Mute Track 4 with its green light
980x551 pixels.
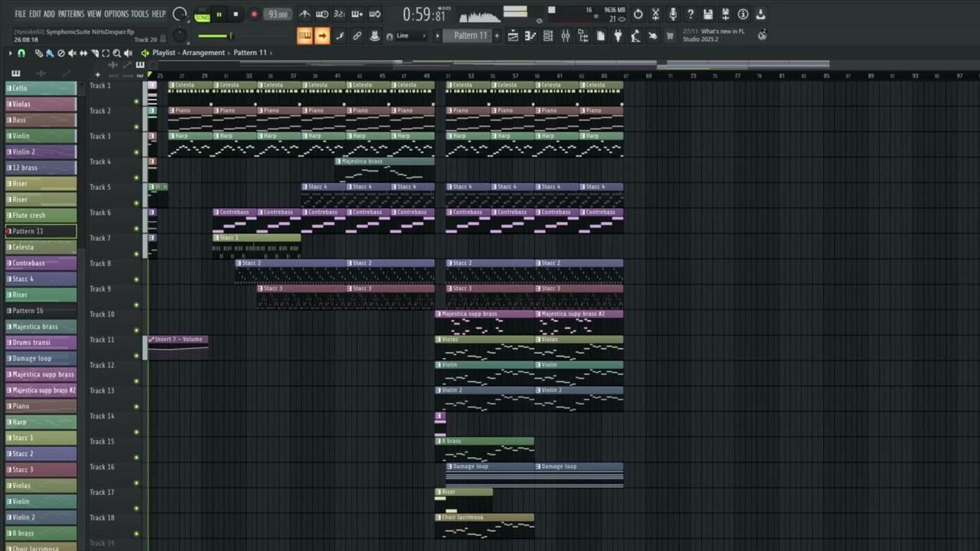[136, 178]
